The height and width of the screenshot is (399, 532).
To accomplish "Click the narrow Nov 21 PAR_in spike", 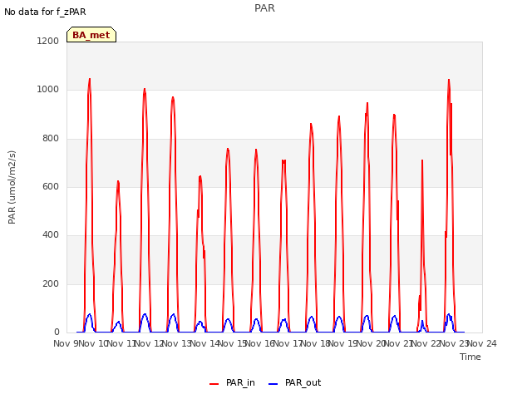I will (422, 160).
